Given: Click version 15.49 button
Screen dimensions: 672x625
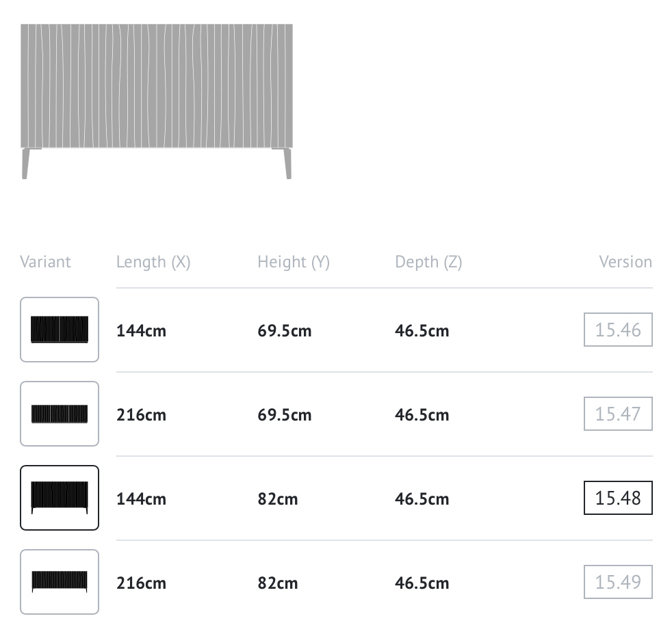Looking at the screenshot, I should tap(617, 582).
